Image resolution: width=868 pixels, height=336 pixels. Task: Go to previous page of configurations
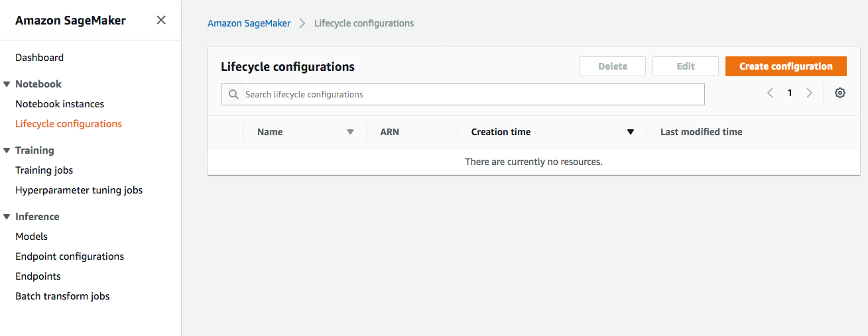click(770, 93)
